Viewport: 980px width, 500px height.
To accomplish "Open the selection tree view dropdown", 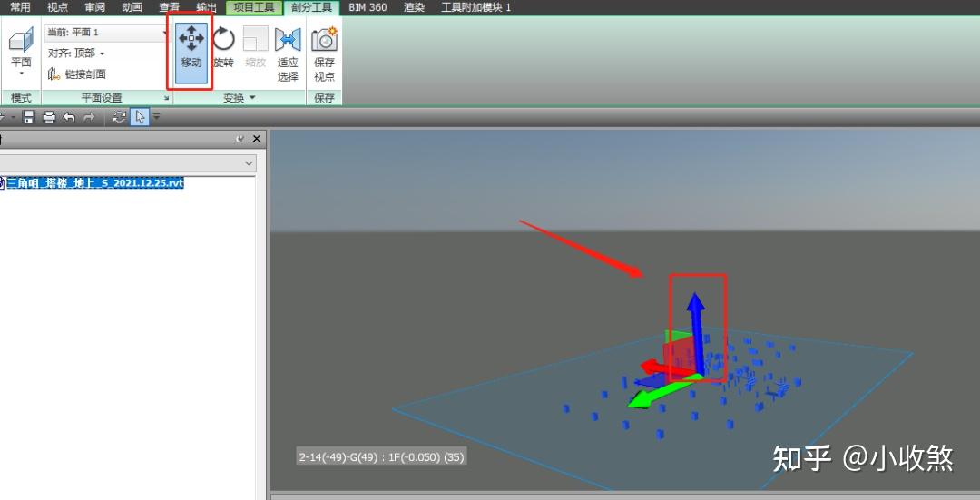I will click(250, 163).
